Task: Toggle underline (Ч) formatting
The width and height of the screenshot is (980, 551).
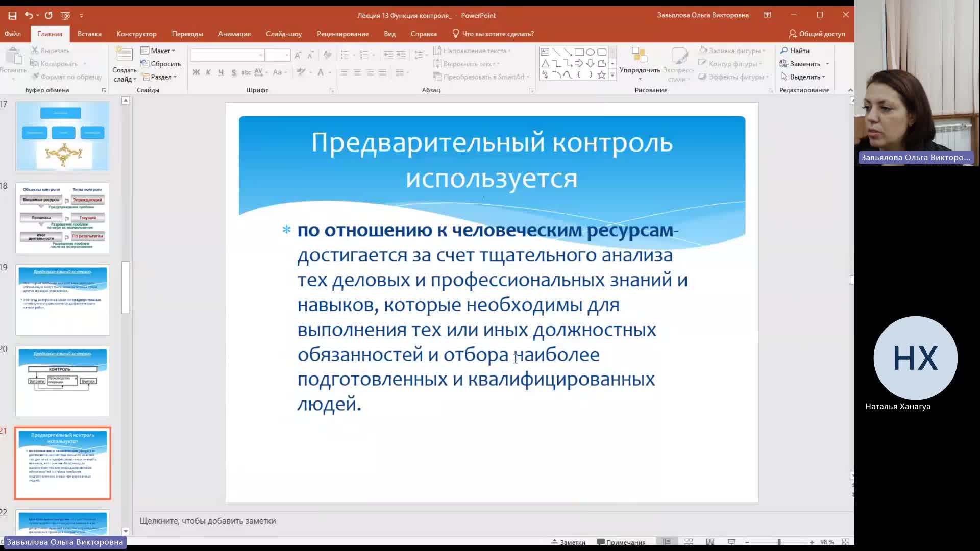Action: (x=221, y=72)
